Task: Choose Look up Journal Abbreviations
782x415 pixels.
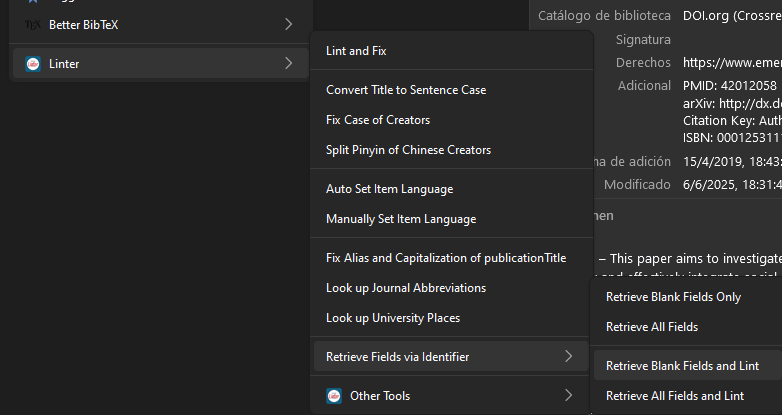Action: (406, 288)
